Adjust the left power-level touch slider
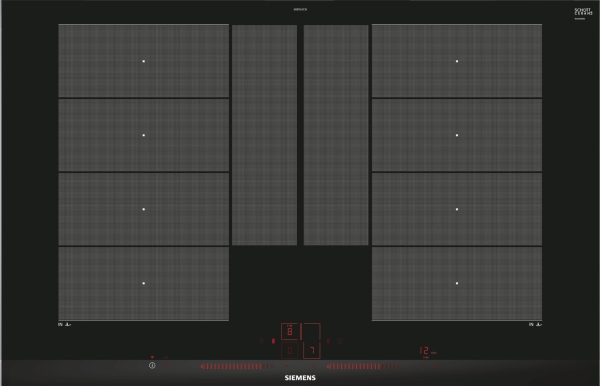The width and height of the screenshot is (600, 386). coord(238,366)
